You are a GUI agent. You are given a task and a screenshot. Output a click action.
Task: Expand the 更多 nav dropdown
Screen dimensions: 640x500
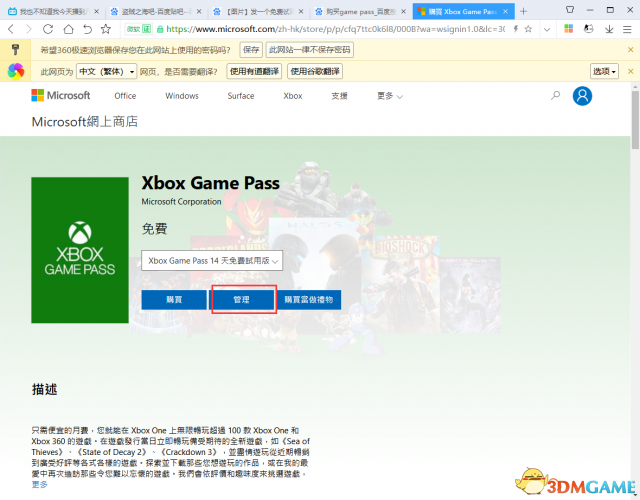tap(389, 96)
